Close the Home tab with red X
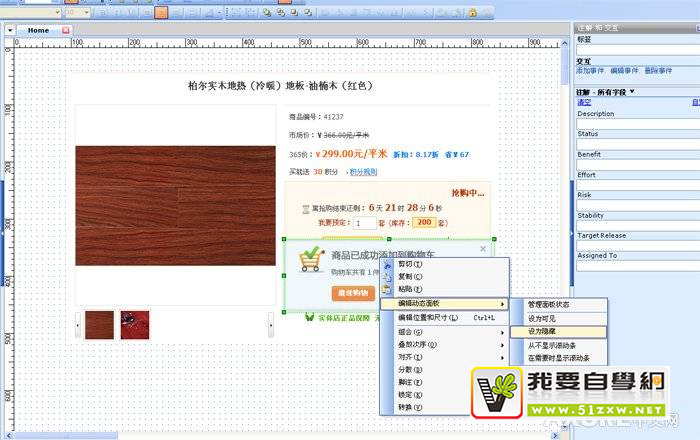700x440 pixels. 66,30
